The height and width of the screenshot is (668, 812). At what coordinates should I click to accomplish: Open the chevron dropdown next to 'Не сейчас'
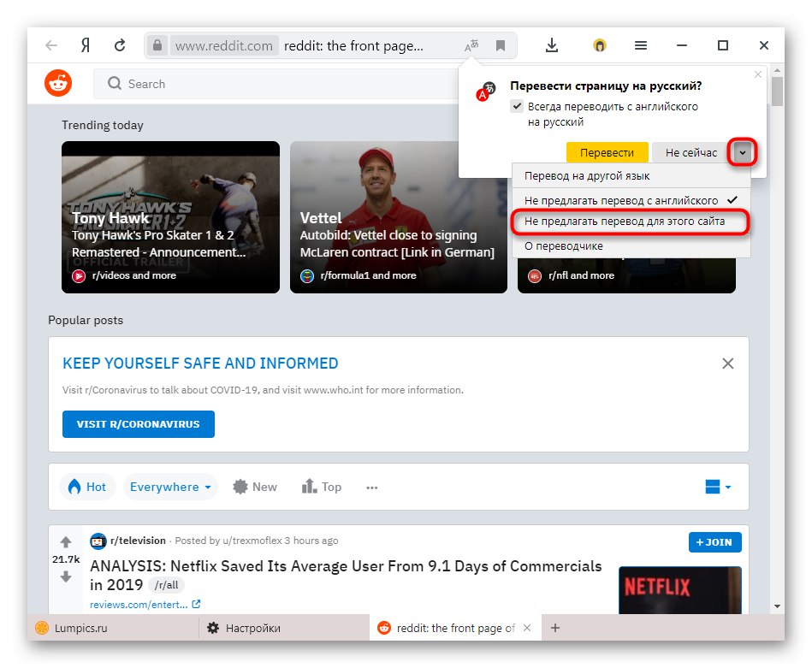tap(741, 152)
